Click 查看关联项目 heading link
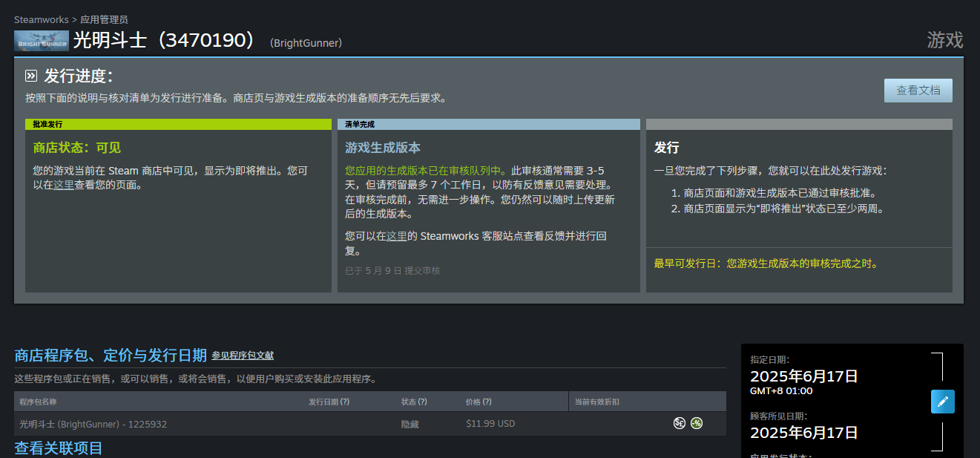980x458 pixels. (x=59, y=448)
